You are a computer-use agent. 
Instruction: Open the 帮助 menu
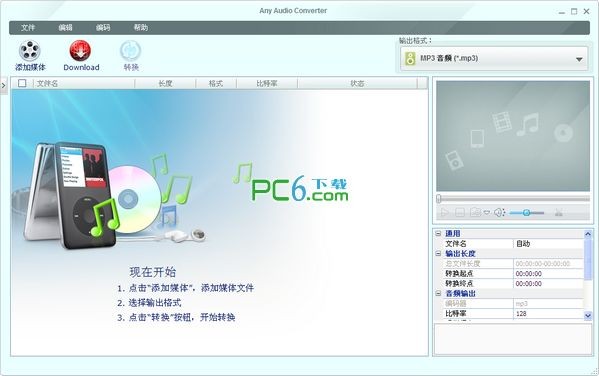point(141,28)
